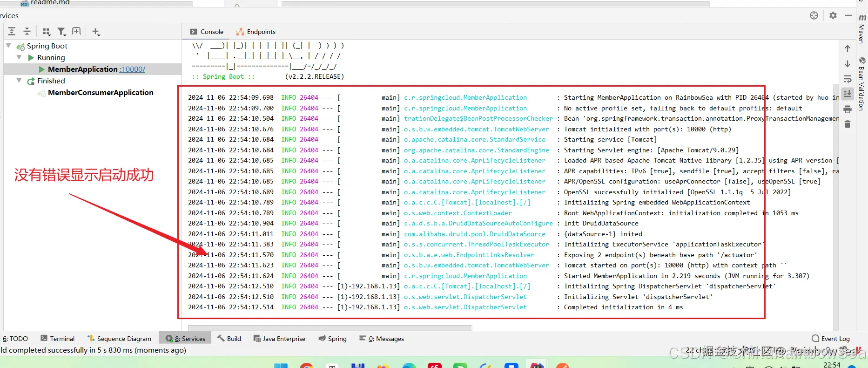The height and width of the screenshot is (368, 868).
Task: Collapse the Spring Boot tree node
Action: [x=9, y=46]
